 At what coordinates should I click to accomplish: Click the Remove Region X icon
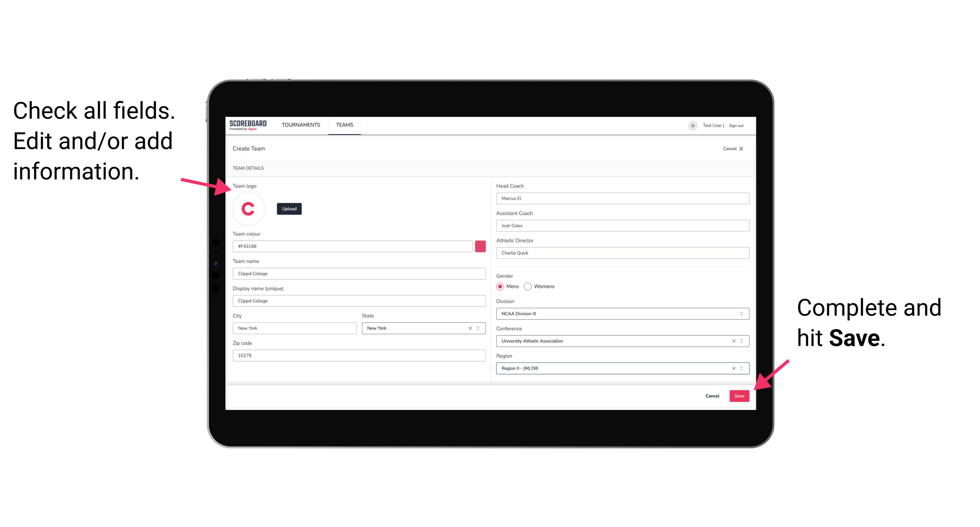coord(732,368)
